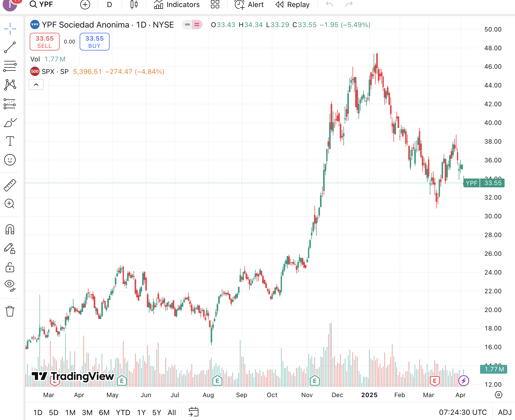Click the redo arrow

349,4
